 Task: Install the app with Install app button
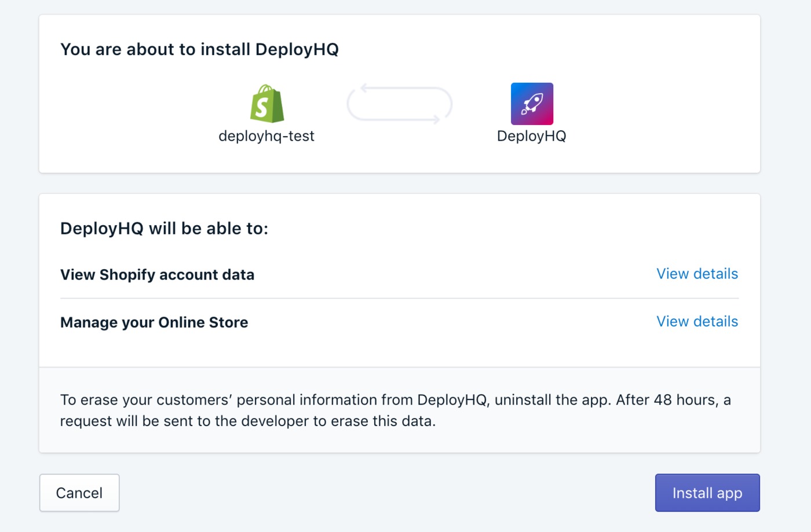pyautogui.click(x=707, y=493)
